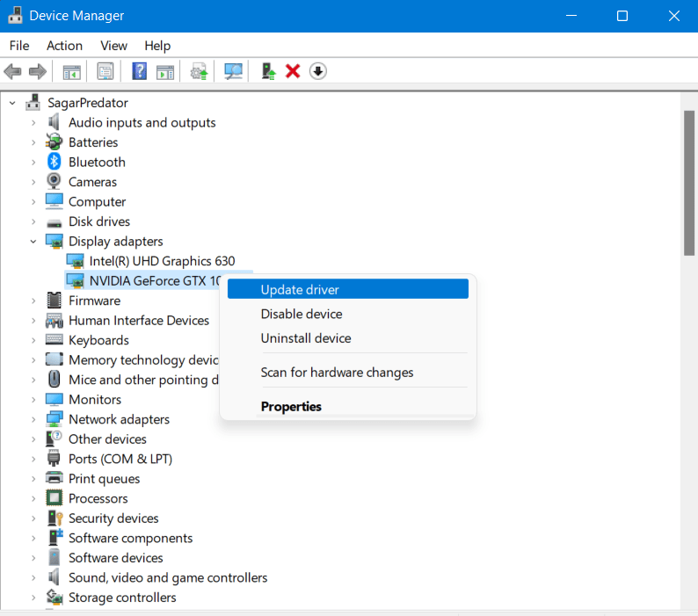The height and width of the screenshot is (616, 698).
Task: Expand the Human Interface Devices chevron
Action: click(x=33, y=320)
